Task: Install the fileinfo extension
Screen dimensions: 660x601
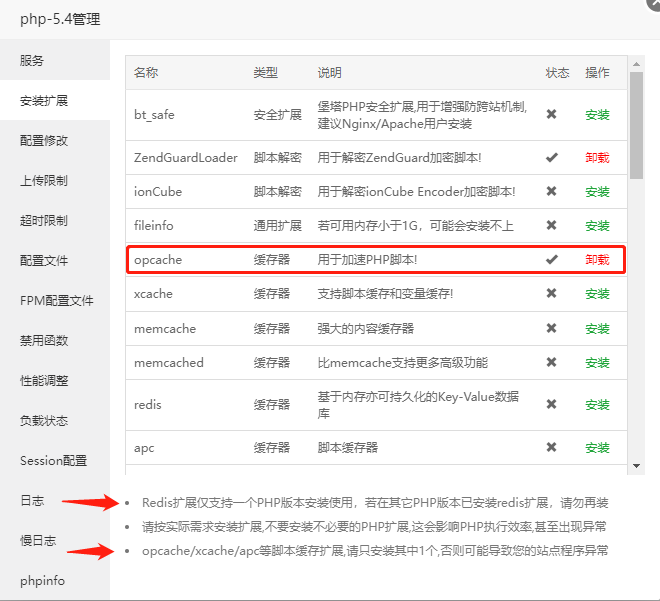Action: pyautogui.click(x=597, y=226)
